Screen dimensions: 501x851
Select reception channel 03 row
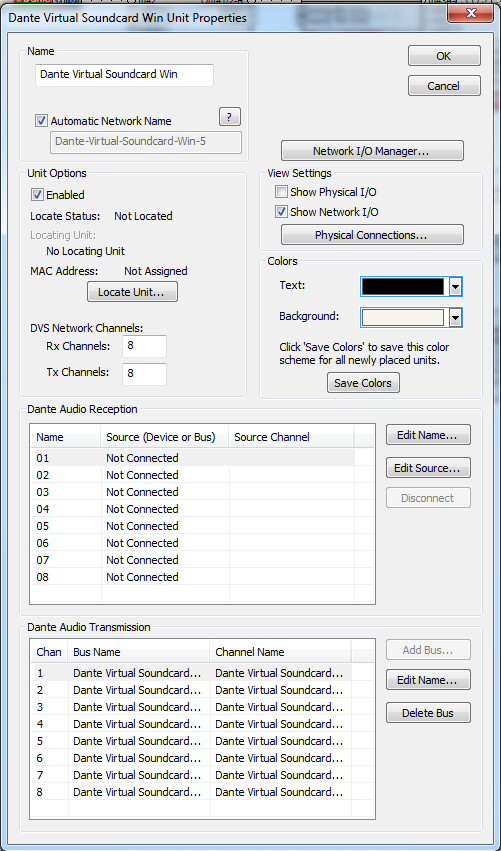click(192, 492)
